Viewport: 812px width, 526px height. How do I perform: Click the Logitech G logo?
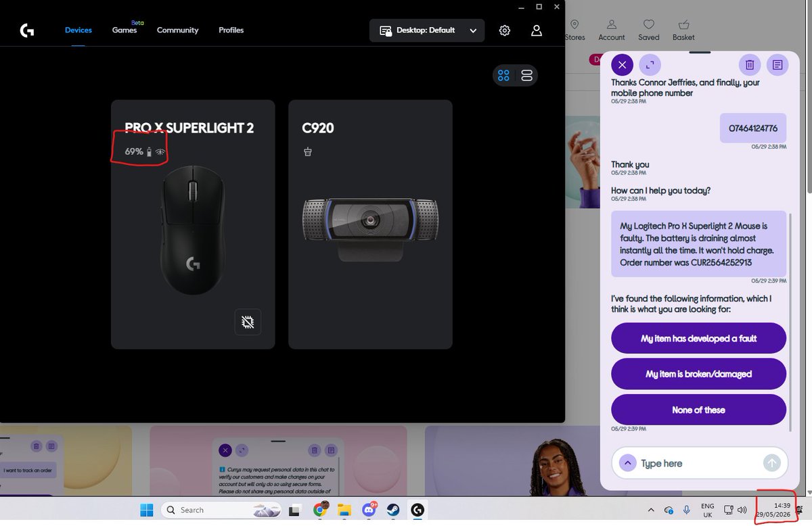pyautogui.click(x=27, y=30)
